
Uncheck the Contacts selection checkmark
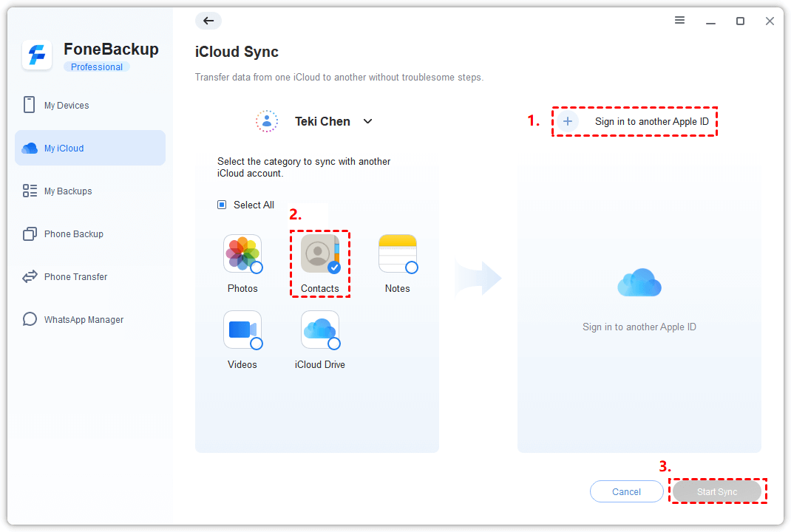(x=334, y=267)
